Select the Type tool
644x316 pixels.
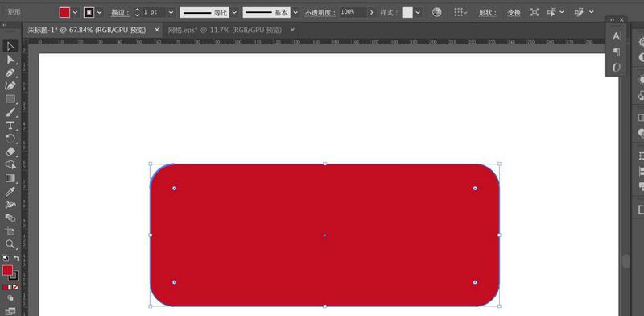pos(10,126)
